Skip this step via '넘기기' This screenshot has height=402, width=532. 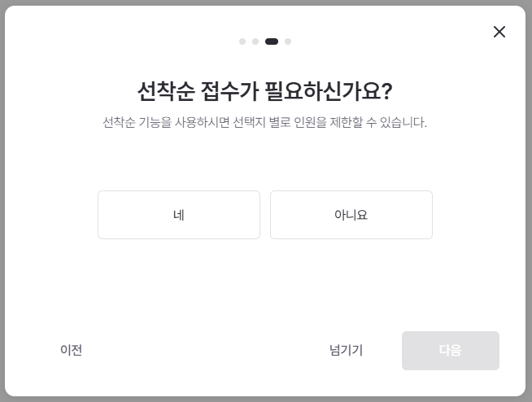(x=346, y=350)
